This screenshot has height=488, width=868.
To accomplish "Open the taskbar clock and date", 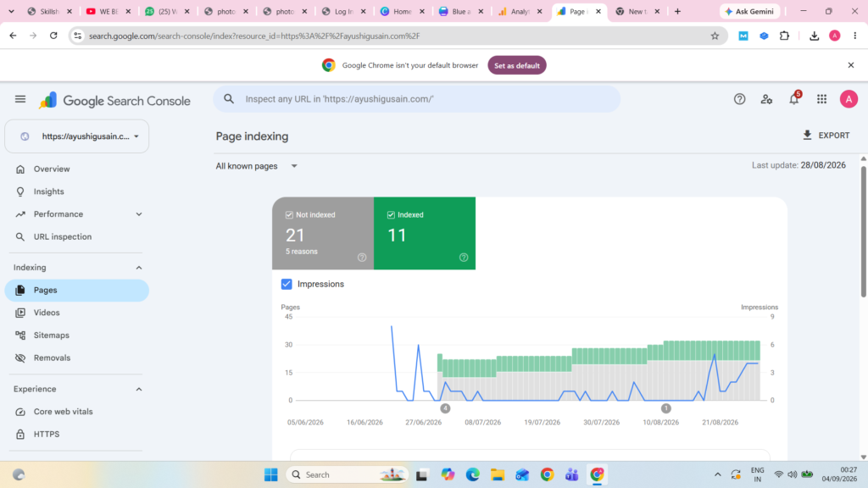I will [x=840, y=474].
